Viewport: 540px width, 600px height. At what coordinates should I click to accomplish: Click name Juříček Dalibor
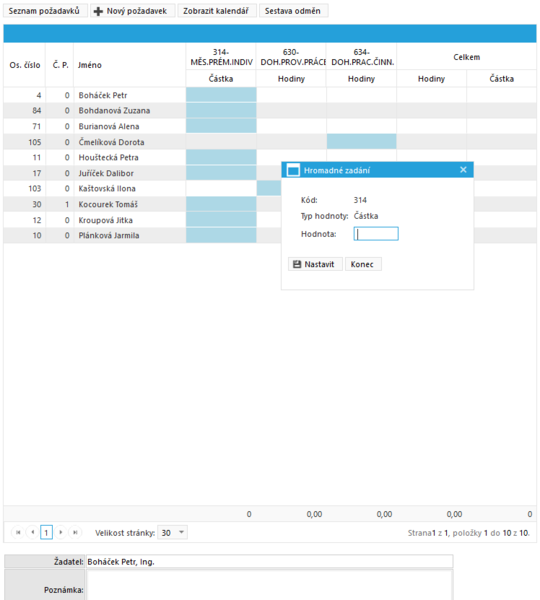tap(106, 173)
